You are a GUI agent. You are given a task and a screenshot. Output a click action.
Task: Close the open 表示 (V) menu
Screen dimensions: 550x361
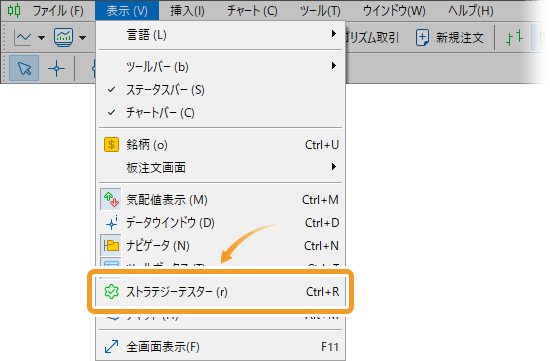point(127,11)
